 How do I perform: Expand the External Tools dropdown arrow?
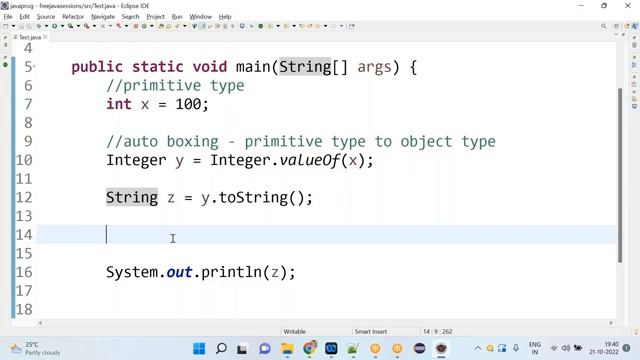click(x=94, y=26)
